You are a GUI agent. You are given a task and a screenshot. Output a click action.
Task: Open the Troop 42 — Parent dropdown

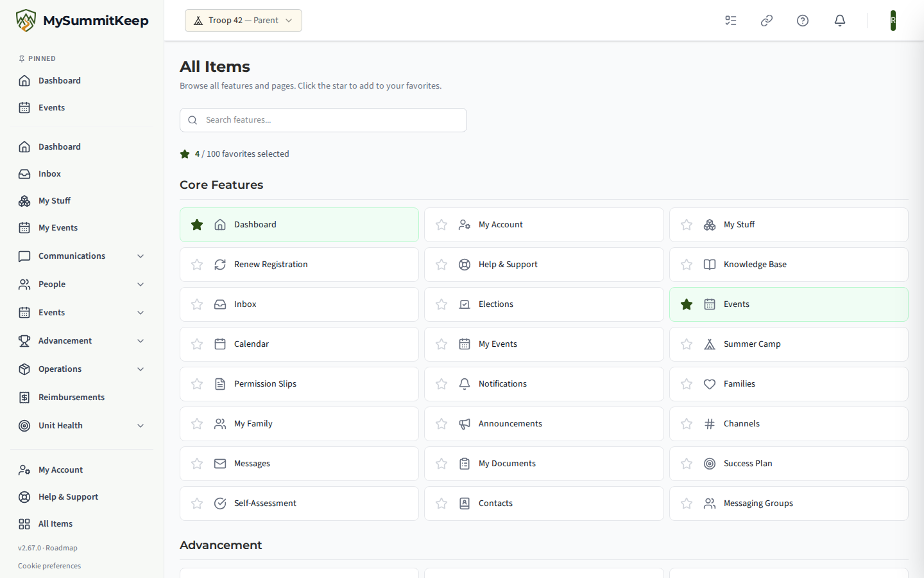(x=243, y=21)
